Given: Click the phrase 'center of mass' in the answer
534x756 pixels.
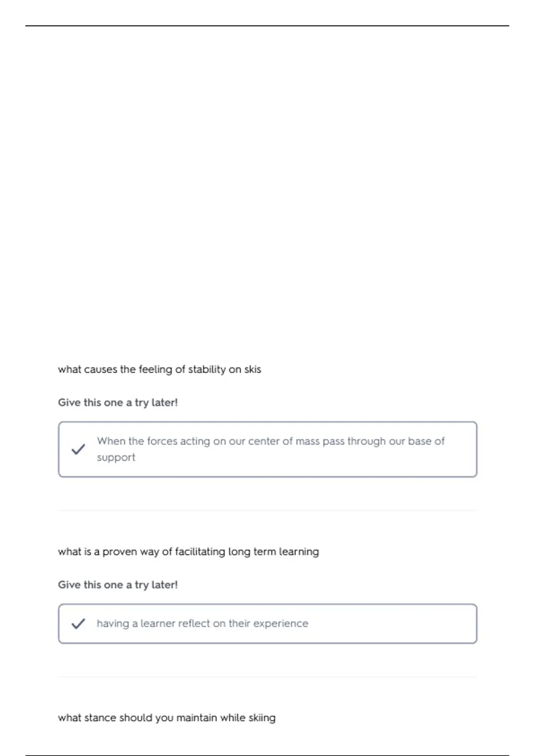Looking at the screenshot, I should (285, 441).
